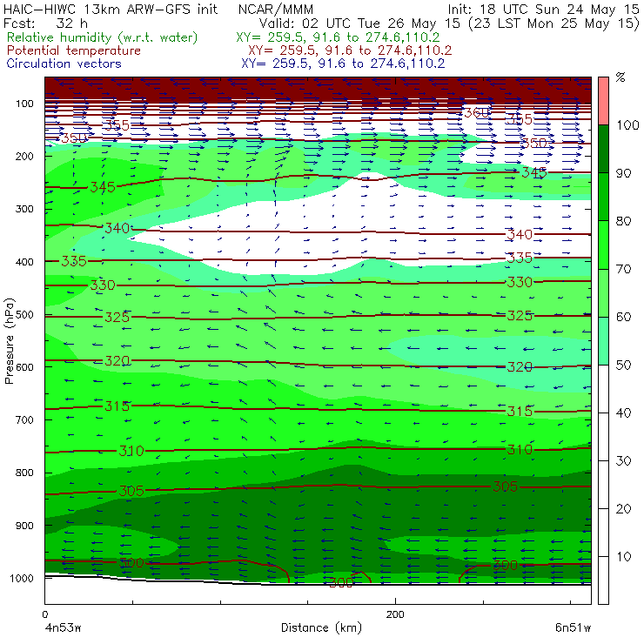
Task: Click the 'Fcst: 32 h' forecast label
Action: point(45,23)
